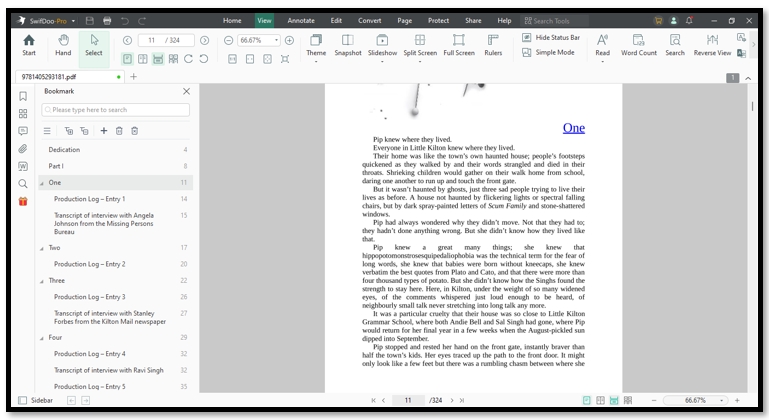Open a new tab with plus button
Image resolution: width=769 pixels, height=420 pixels.
(x=133, y=77)
